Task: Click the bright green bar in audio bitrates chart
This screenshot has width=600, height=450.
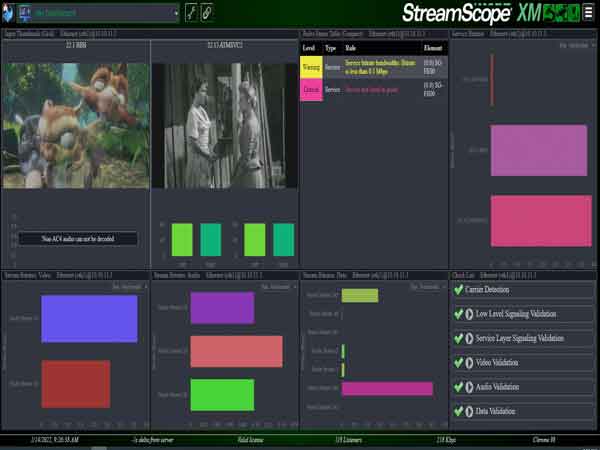Action: click(222, 395)
